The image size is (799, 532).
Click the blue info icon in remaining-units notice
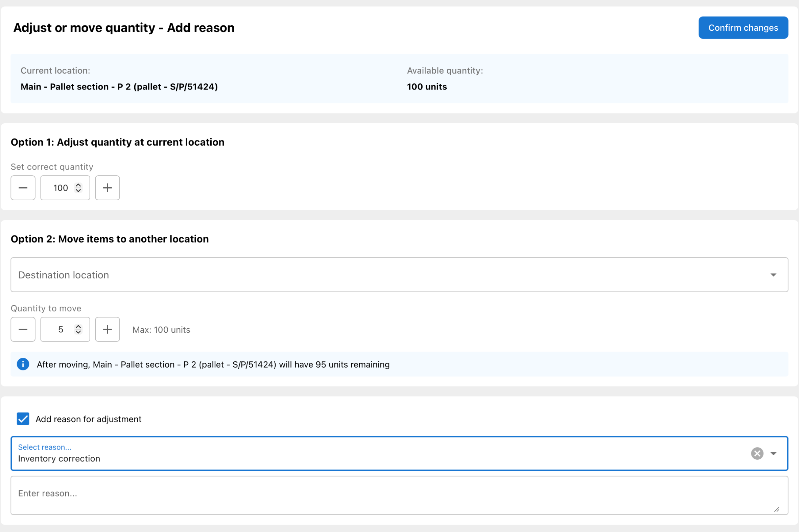click(x=23, y=364)
